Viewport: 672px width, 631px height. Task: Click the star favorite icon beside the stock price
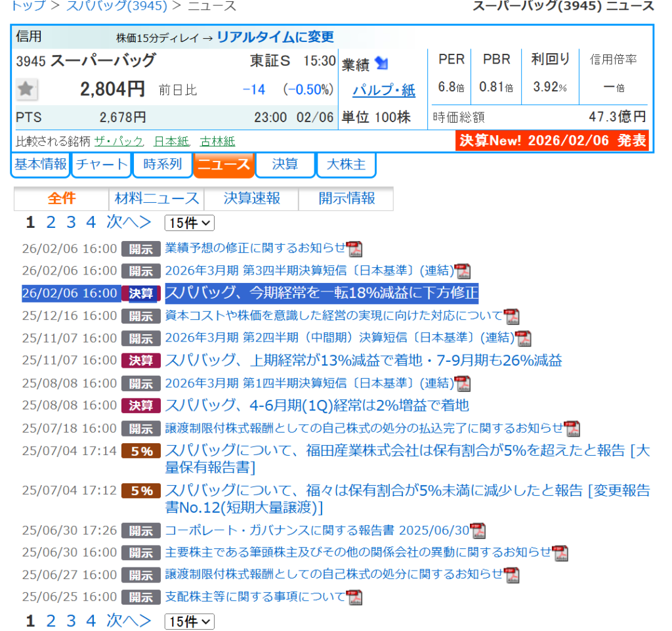[x=26, y=89]
